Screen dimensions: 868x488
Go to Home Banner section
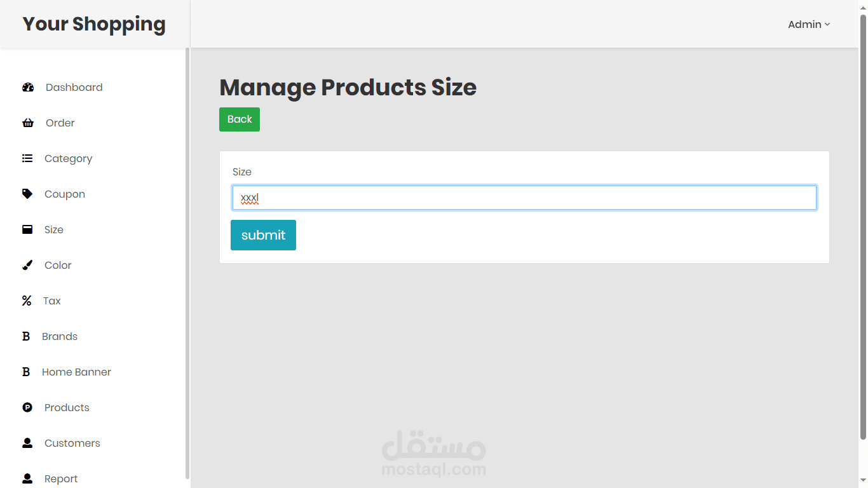[x=76, y=372]
